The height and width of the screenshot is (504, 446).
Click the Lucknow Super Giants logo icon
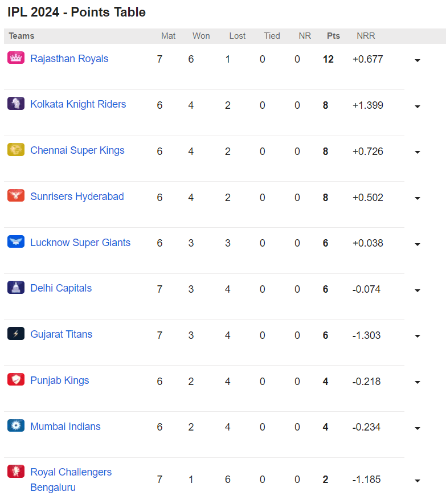(x=16, y=241)
